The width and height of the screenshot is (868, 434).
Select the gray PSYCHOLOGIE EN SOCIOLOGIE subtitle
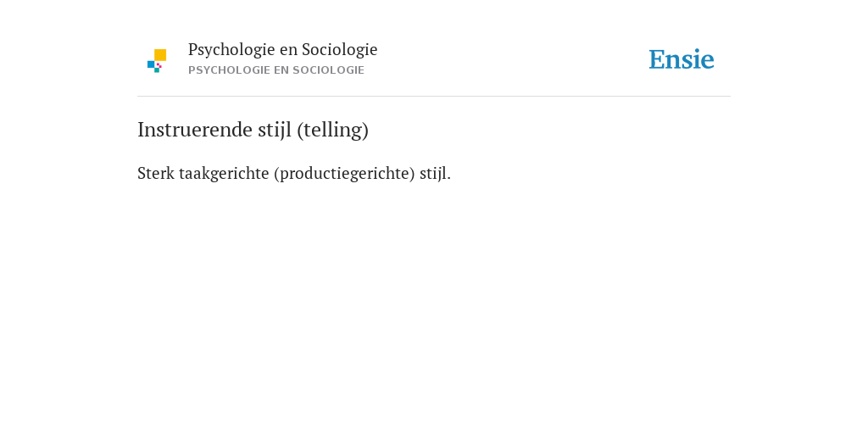pyautogui.click(x=276, y=70)
